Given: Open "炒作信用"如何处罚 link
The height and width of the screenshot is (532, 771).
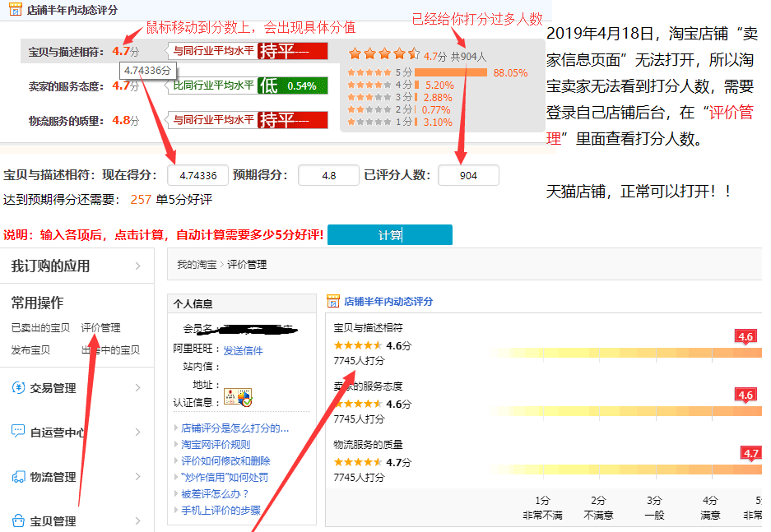Looking at the screenshot, I should [224, 477].
